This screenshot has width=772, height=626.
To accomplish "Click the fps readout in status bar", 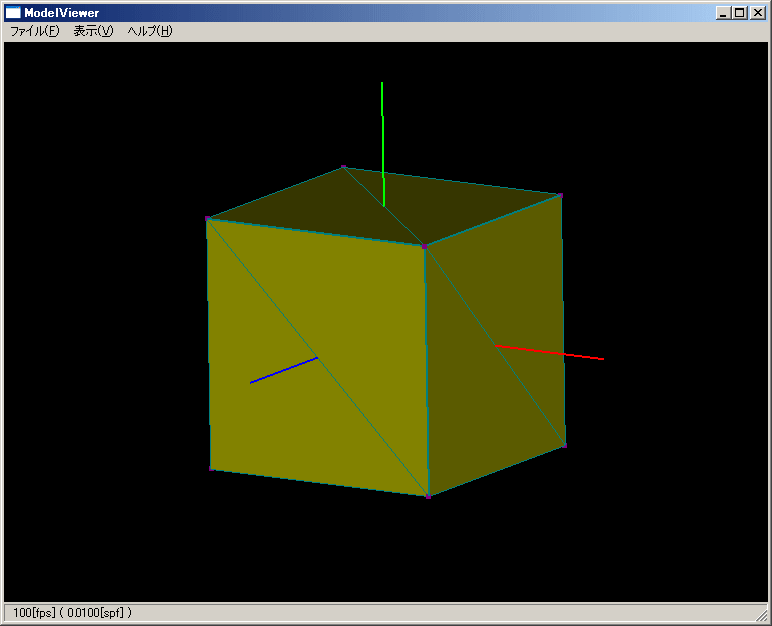I will click(x=72, y=613).
